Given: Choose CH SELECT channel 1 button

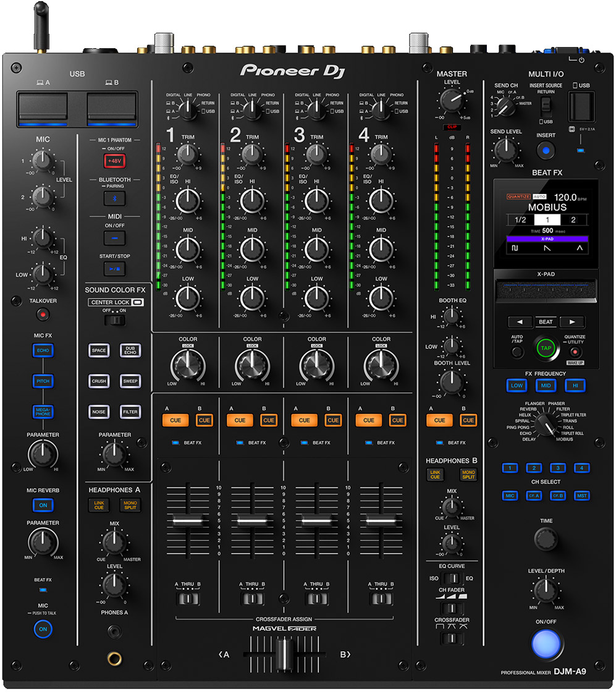Looking at the screenshot, I should tap(510, 468).
